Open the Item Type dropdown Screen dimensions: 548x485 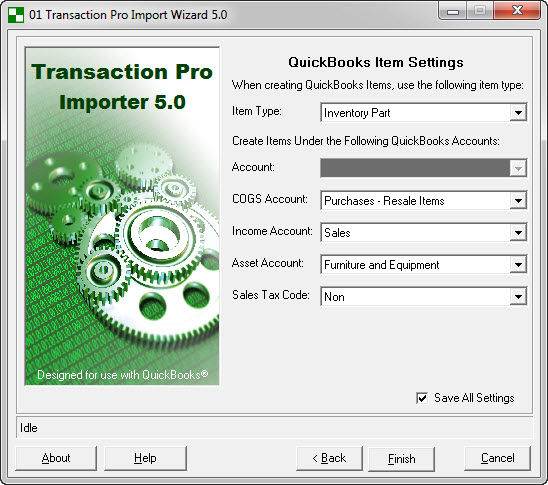pyautogui.click(x=518, y=113)
